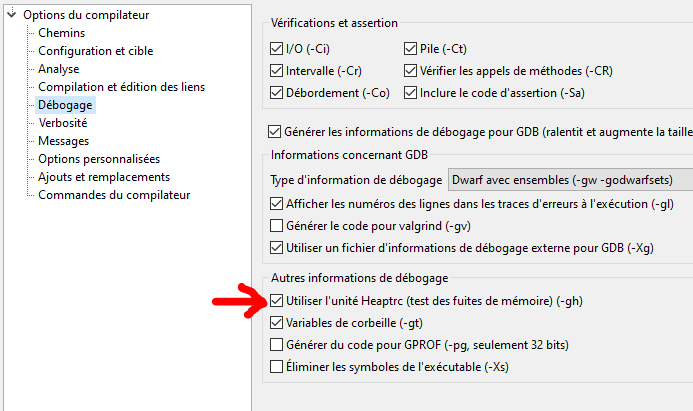Disable the Heaptrc memory leak unit checkbox
This screenshot has width=693, height=411.
click(x=277, y=300)
